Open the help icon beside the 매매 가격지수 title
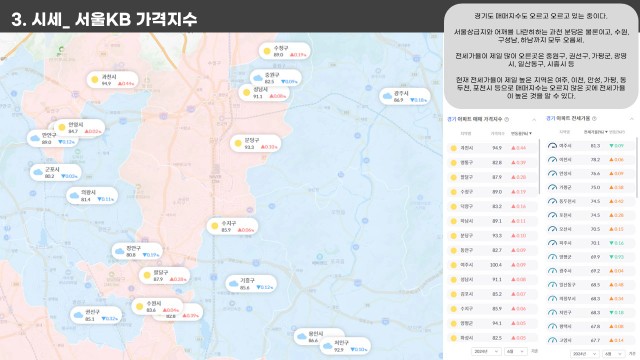This screenshot has height=360, width=640. (507, 120)
